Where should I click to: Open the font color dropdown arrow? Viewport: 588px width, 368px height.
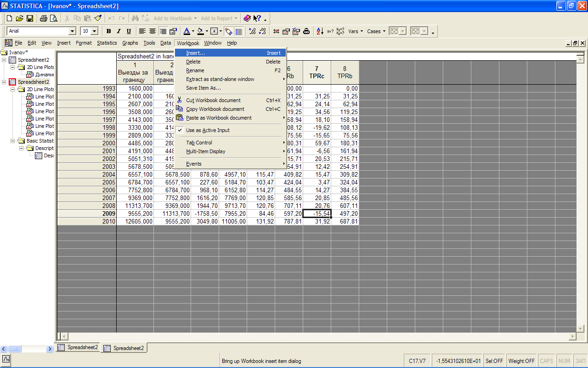[193, 31]
